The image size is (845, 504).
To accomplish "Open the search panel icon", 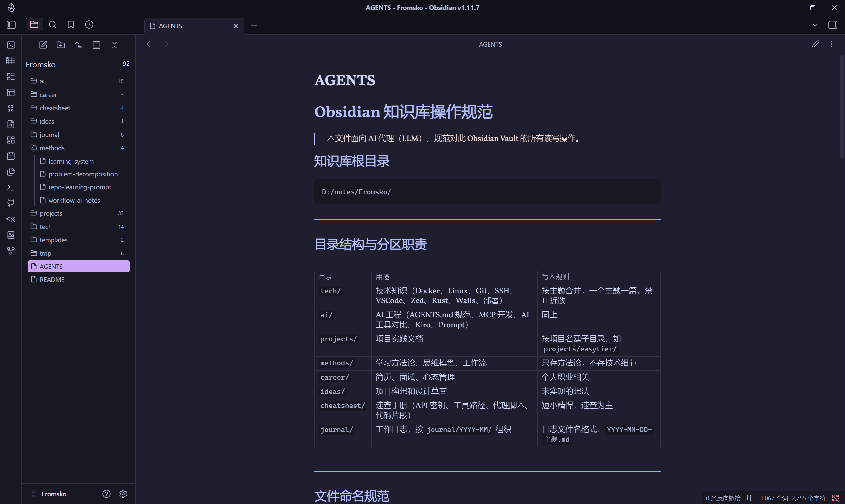I will [53, 25].
